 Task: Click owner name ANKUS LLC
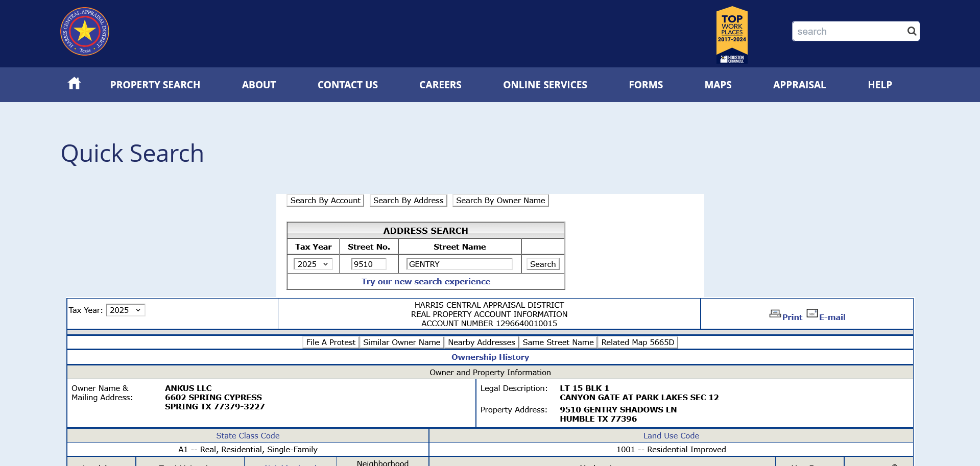click(188, 388)
